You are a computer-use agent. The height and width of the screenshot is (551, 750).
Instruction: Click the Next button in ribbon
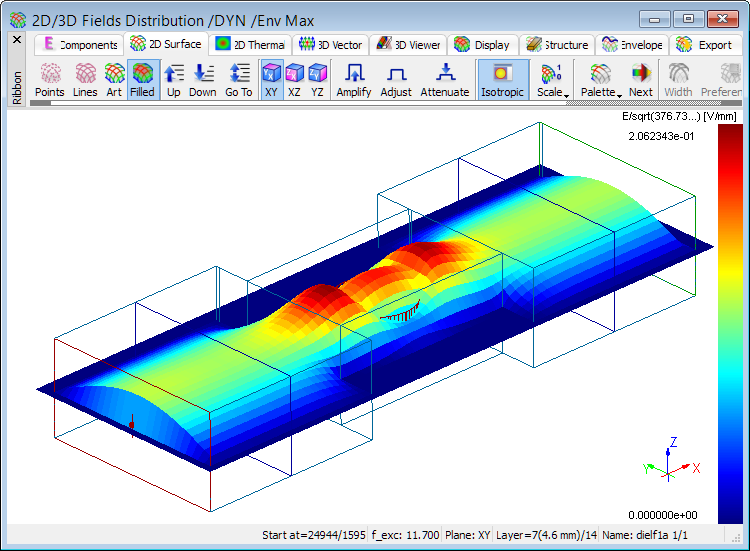[x=641, y=80]
